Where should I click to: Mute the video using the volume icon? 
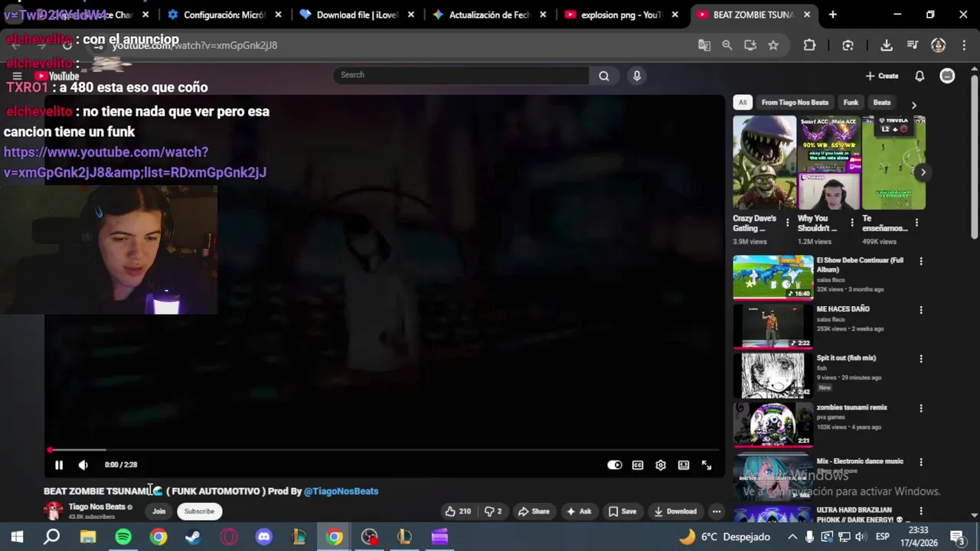point(83,465)
